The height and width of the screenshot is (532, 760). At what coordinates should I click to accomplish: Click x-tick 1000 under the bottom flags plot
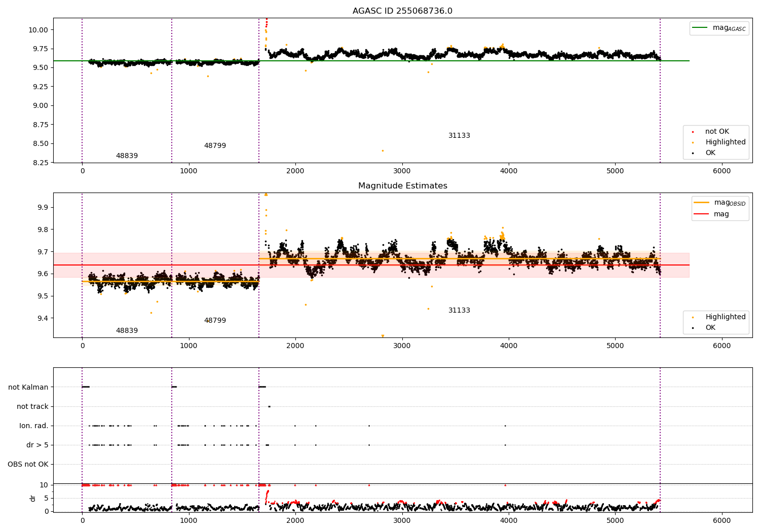pyautogui.click(x=189, y=520)
